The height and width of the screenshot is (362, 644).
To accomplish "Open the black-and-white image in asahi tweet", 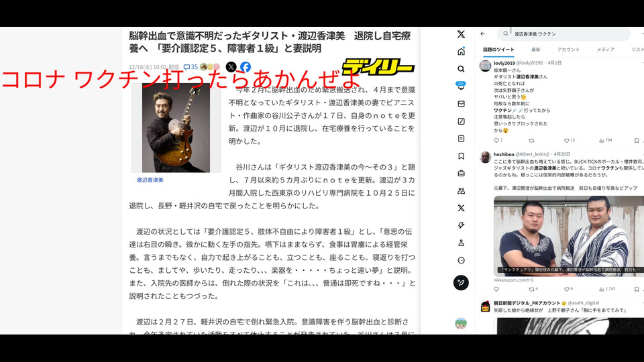I will tap(569, 326).
